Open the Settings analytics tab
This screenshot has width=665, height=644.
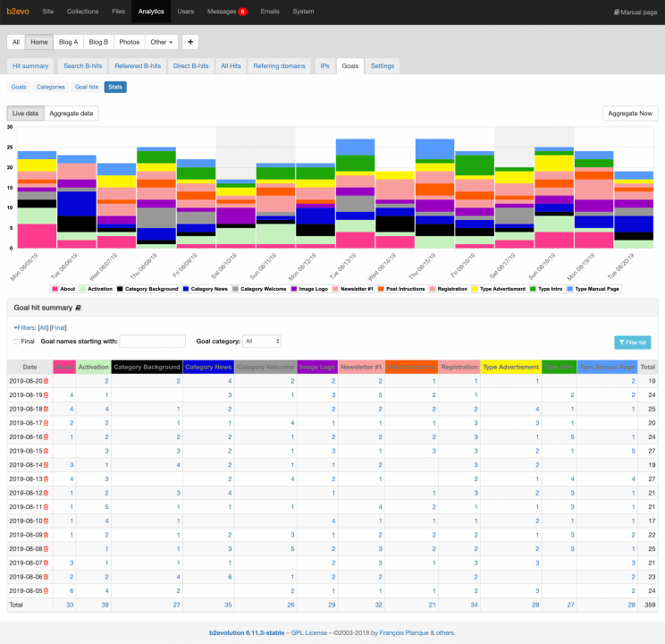click(x=383, y=66)
